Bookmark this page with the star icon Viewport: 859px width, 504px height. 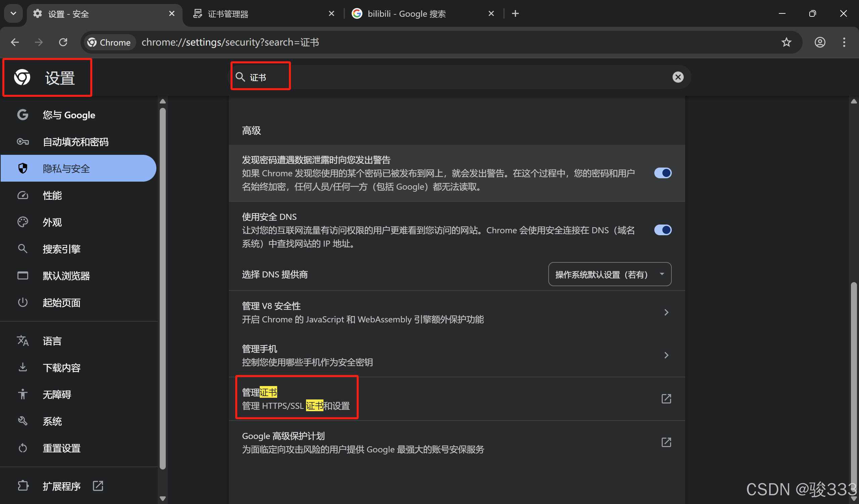pyautogui.click(x=786, y=42)
